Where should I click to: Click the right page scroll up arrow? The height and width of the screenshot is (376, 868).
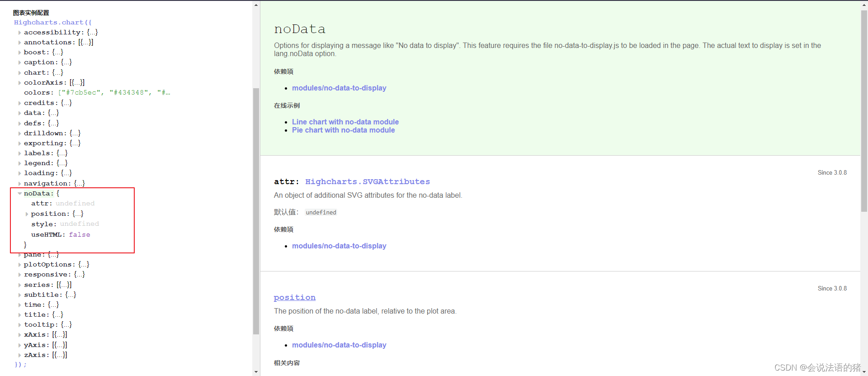coord(864,5)
